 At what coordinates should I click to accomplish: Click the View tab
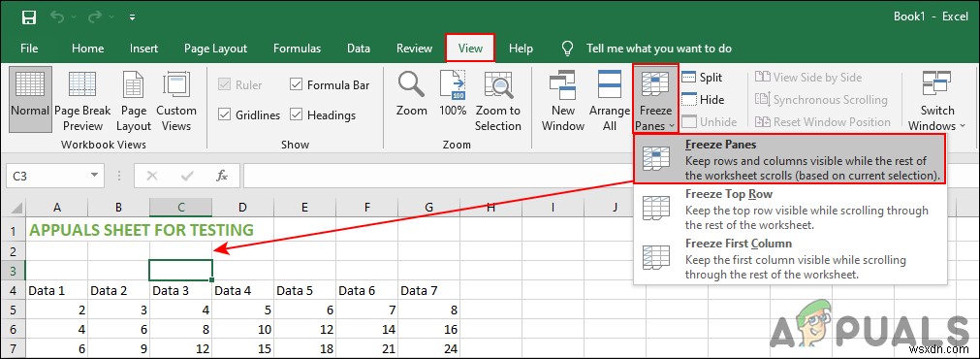pyautogui.click(x=470, y=49)
